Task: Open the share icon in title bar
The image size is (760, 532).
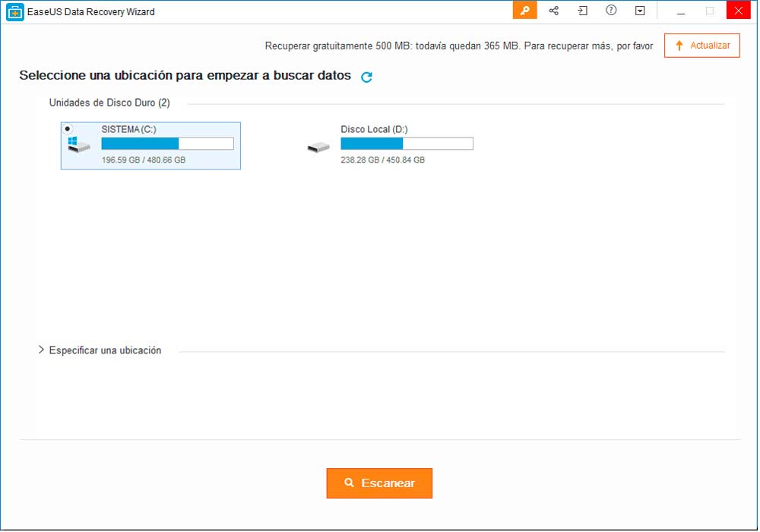Action: tap(555, 11)
